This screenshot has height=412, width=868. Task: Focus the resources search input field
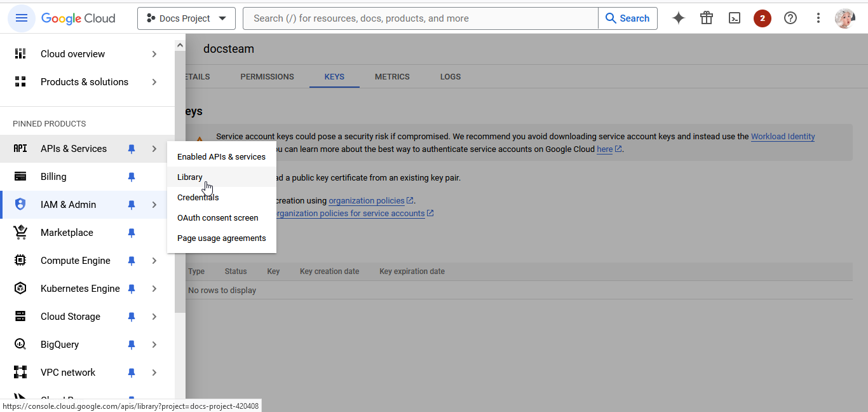click(x=421, y=18)
